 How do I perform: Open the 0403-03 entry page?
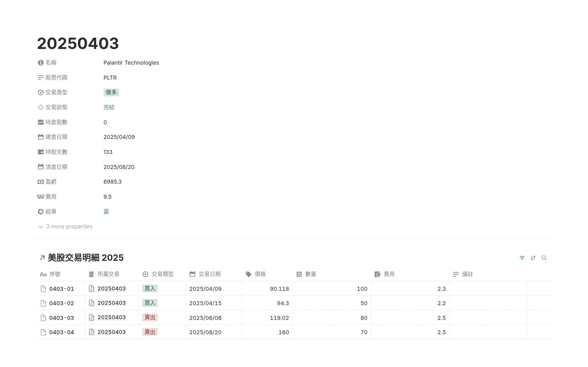[62, 318]
